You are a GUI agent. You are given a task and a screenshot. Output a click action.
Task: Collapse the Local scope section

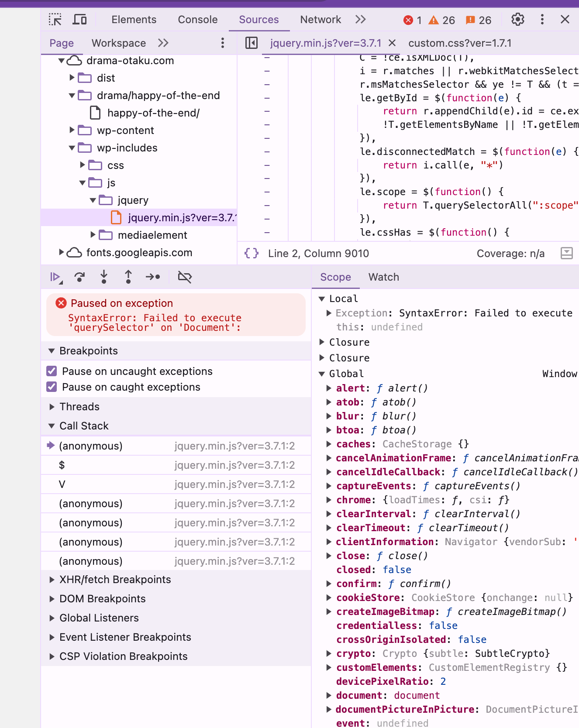(322, 299)
